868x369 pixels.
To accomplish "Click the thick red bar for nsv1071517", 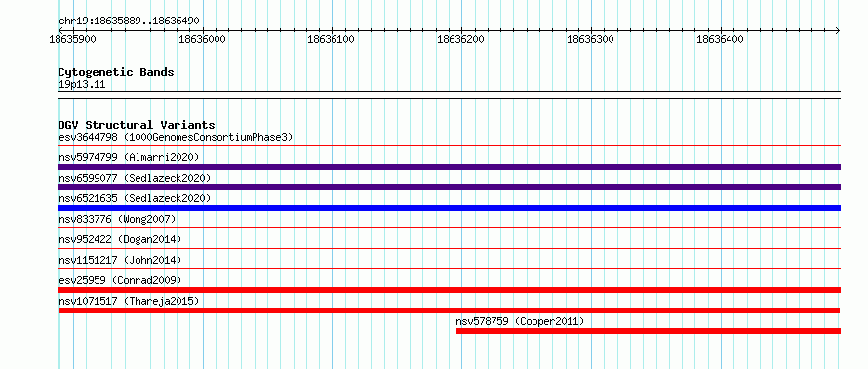I will pos(449,310).
